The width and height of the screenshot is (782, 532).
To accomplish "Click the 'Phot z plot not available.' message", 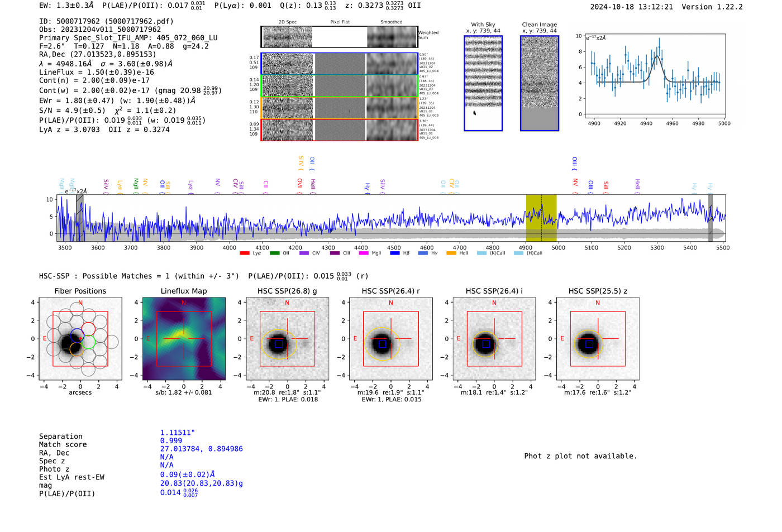I will pyautogui.click(x=581, y=456).
